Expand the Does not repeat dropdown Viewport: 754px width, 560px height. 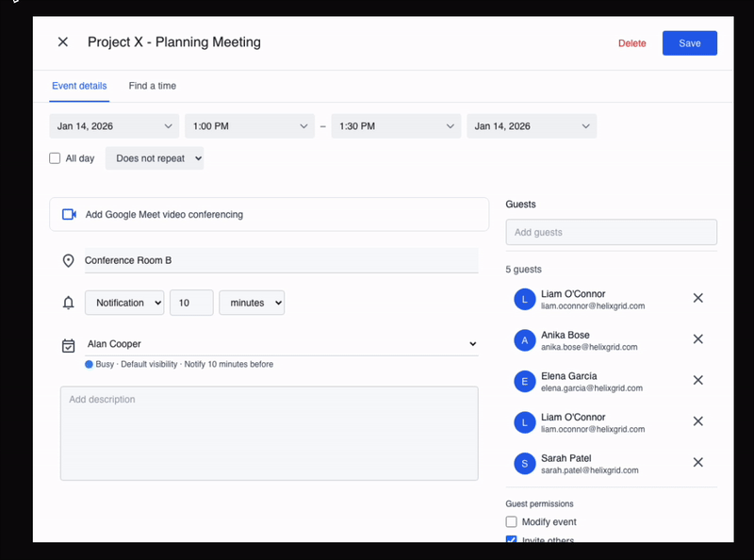(155, 158)
